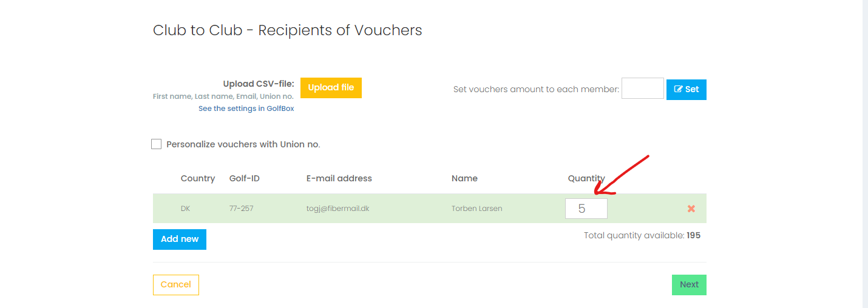
Task: Open See the settings in GolfBox link
Action: point(246,109)
